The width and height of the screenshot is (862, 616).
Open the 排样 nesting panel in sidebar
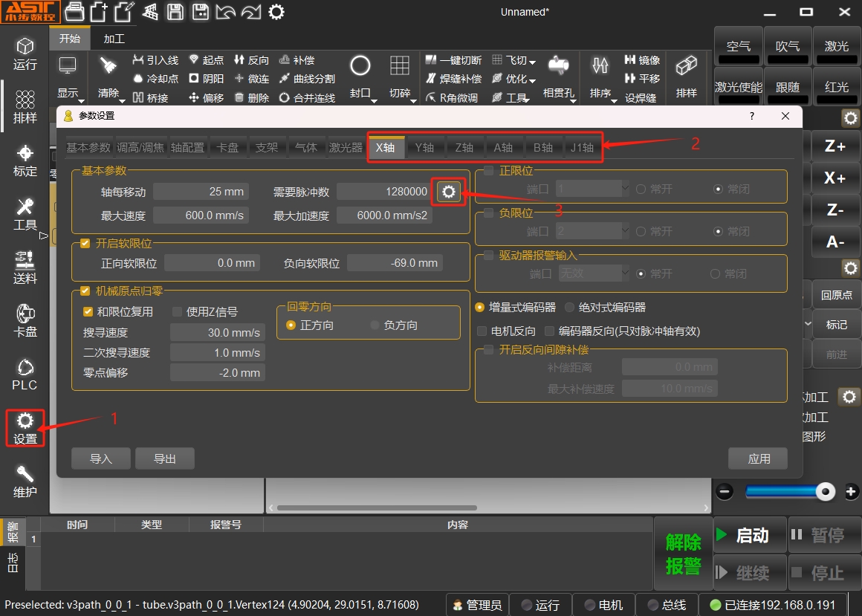(25, 107)
